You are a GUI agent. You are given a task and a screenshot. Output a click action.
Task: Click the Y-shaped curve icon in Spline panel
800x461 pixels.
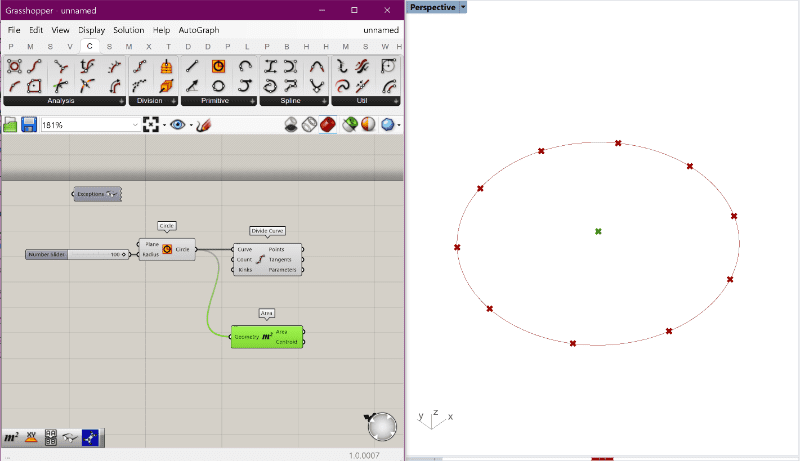tap(317, 86)
